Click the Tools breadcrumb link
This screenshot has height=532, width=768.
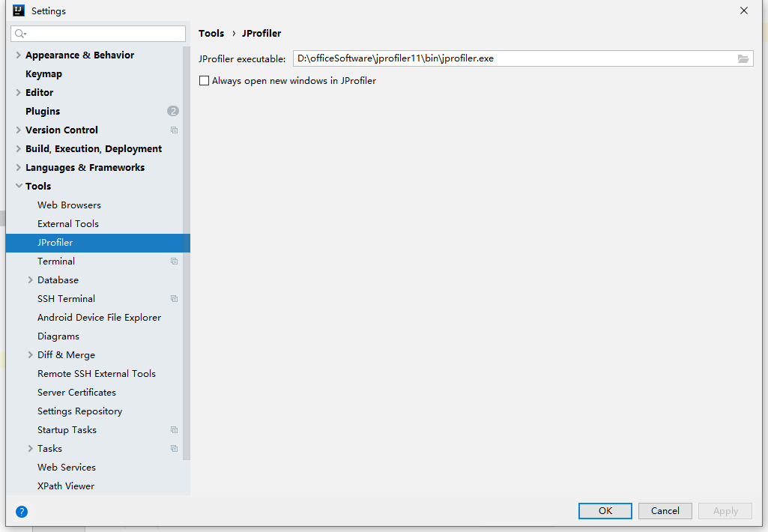tap(211, 33)
